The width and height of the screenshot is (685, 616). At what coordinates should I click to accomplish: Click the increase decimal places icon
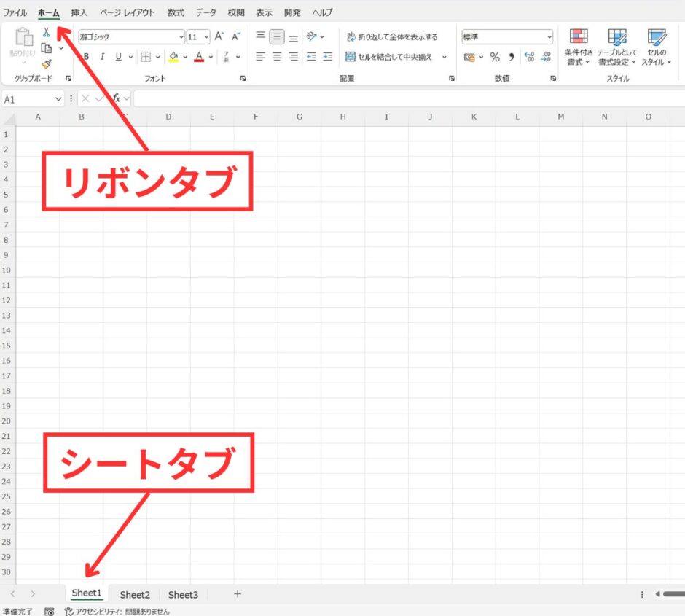[x=530, y=55]
